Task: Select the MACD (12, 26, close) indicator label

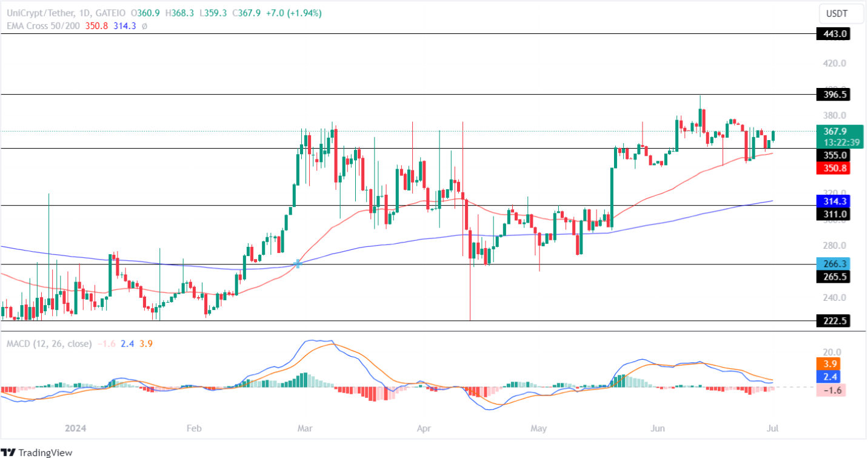Action: (x=49, y=343)
